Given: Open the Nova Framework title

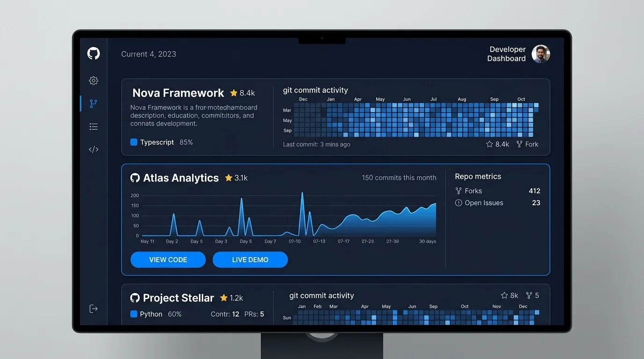Looking at the screenshot, I should 178,93.
